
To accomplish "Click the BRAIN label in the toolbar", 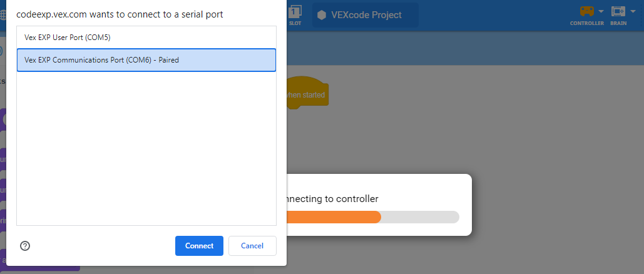I will pyautogui.click(x=618, y=23).
